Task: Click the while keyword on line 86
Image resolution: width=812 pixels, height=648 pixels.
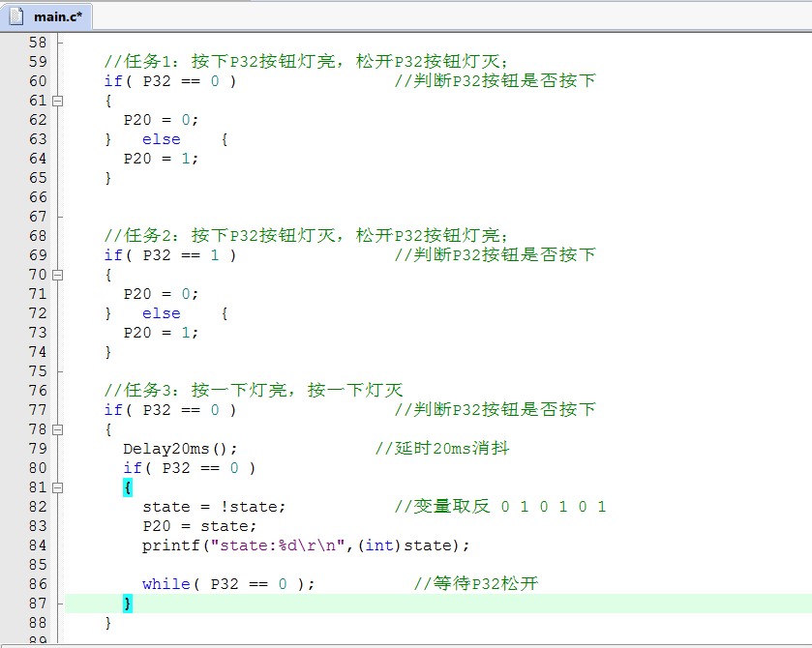Action: (x=166, y=584)
